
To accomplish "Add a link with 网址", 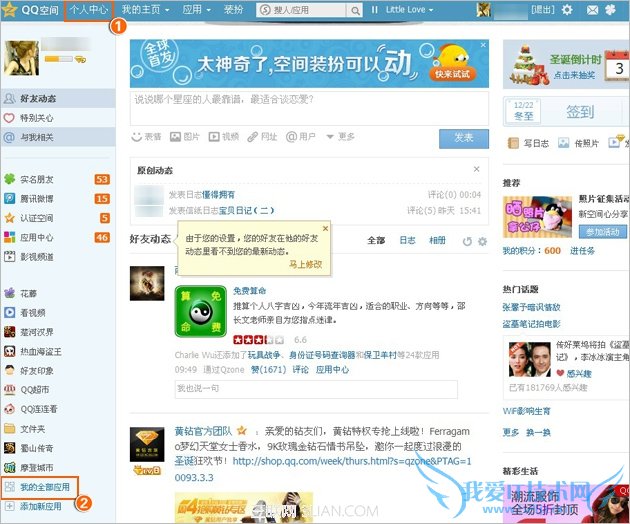I will (262, 137).
